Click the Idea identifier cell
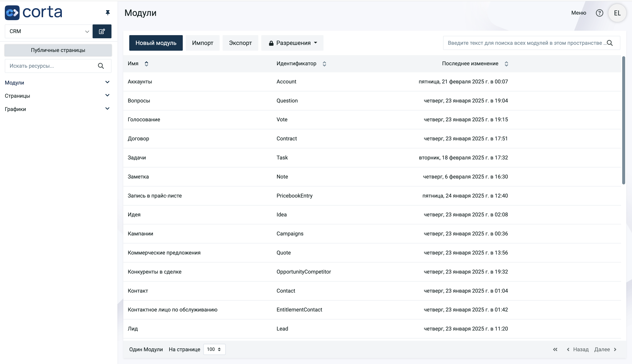 click(281, 215)
